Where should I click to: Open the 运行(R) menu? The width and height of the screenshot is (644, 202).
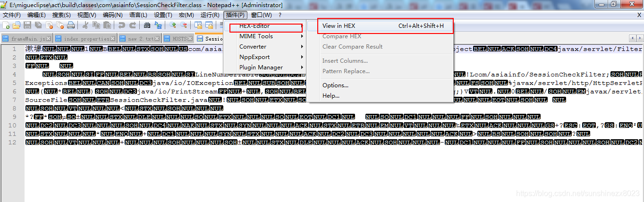[210, 15]
